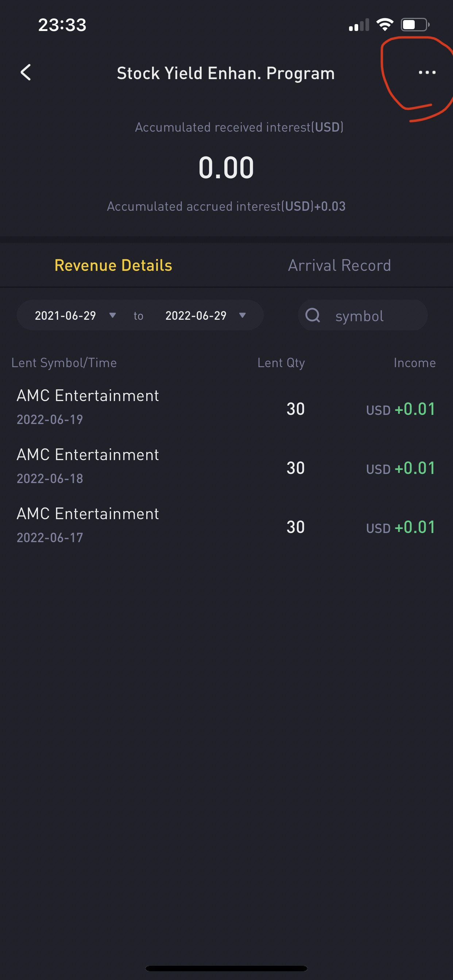Tap the Income column header
The width and height of the screenshot is (453, 980).
click(x=415, y=362)
